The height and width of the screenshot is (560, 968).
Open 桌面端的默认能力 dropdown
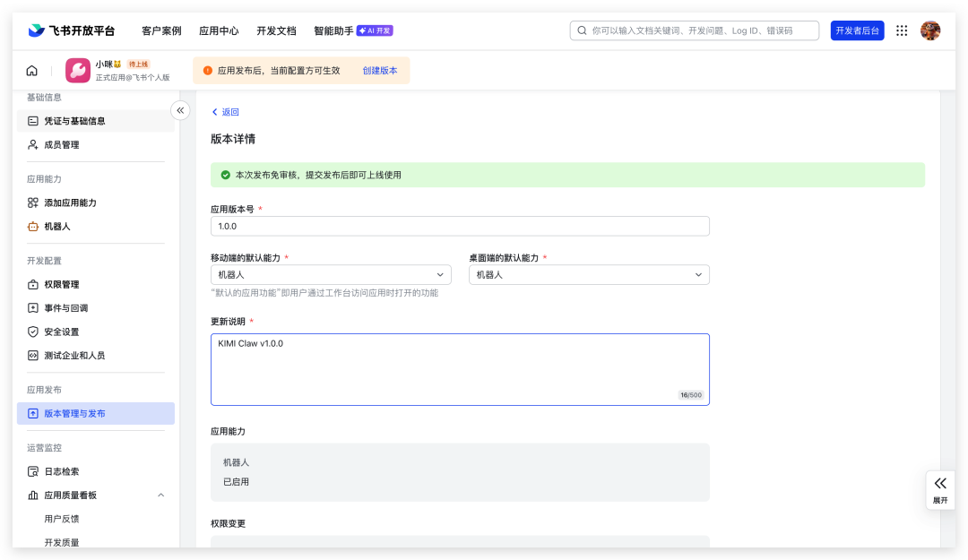click(x=589, y=275)
